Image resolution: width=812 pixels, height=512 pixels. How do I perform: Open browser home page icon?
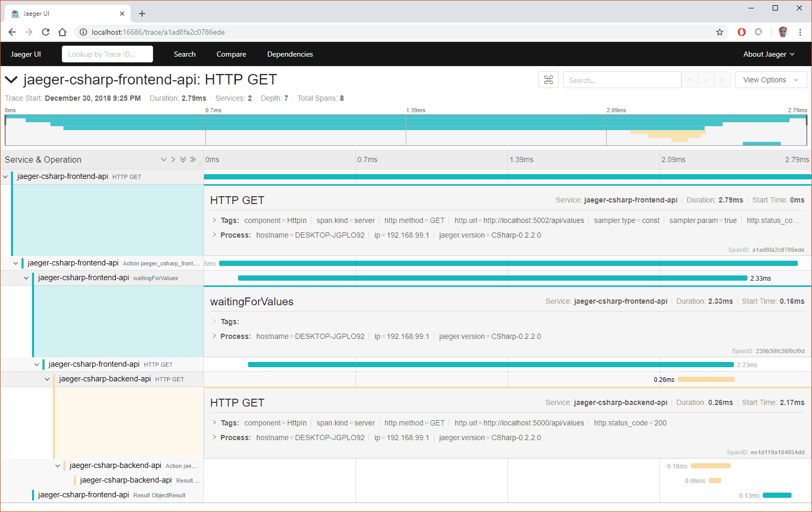(62, 32)
